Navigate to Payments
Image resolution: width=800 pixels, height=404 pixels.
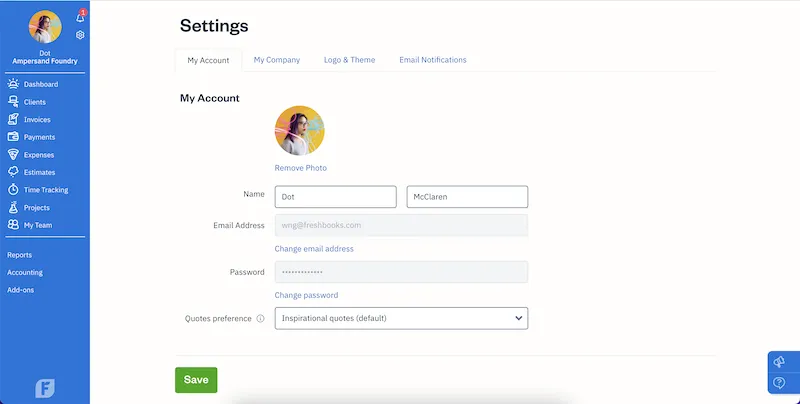coord(39,137)
